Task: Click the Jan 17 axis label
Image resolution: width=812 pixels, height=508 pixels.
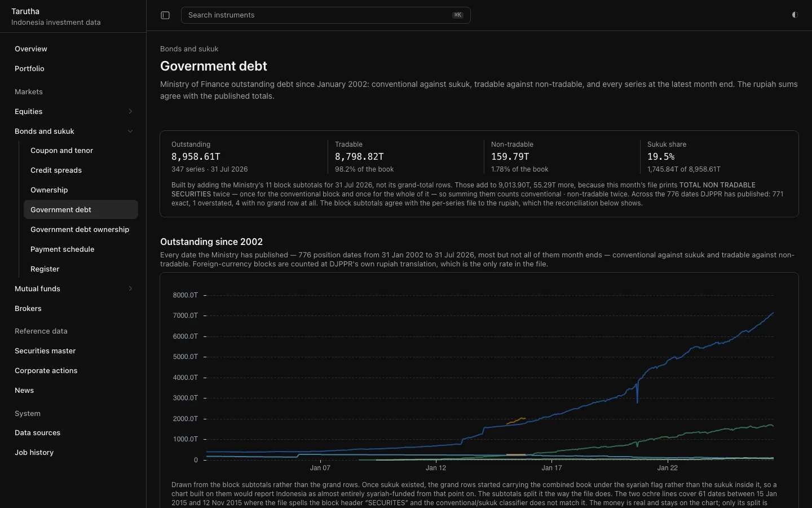Action: [551, 468]
